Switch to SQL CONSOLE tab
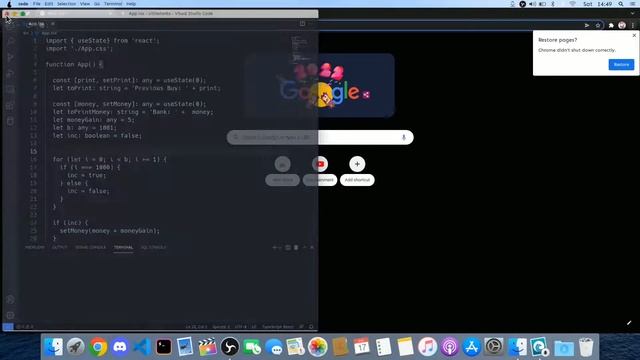 tap(153, 247)
